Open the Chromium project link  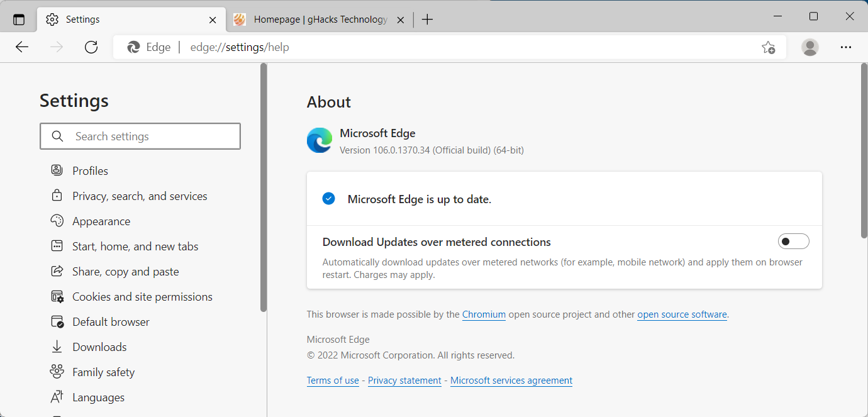pyautogui.click(x=484, y=314)
